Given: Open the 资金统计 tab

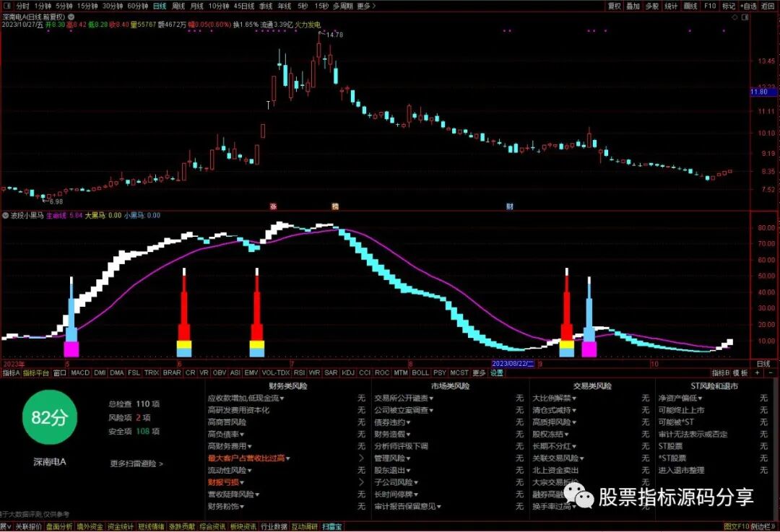Looking at the screenshot, I should tap(121, 526).
